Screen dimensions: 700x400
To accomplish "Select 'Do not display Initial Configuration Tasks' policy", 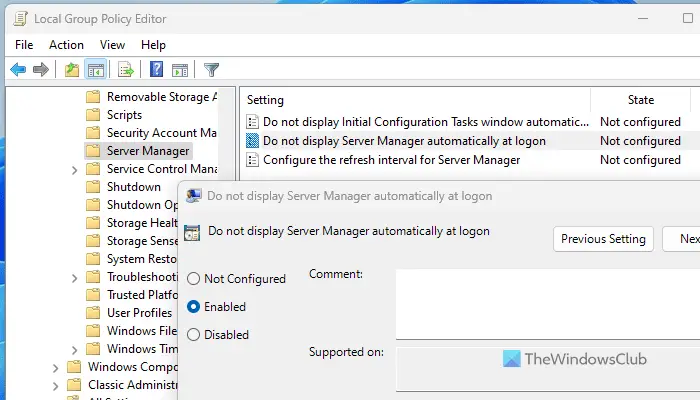I will [x=426, y=122].
